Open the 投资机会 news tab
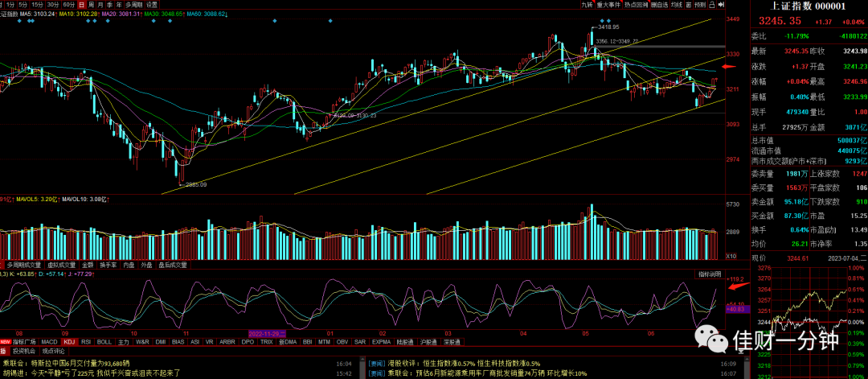This screenshot has width=868, height=379. pos(24,351)
